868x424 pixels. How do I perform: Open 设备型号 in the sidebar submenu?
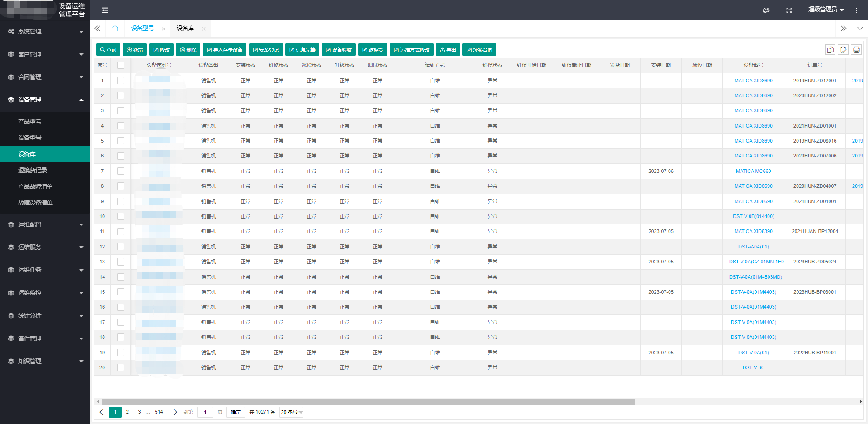point(45,138)
